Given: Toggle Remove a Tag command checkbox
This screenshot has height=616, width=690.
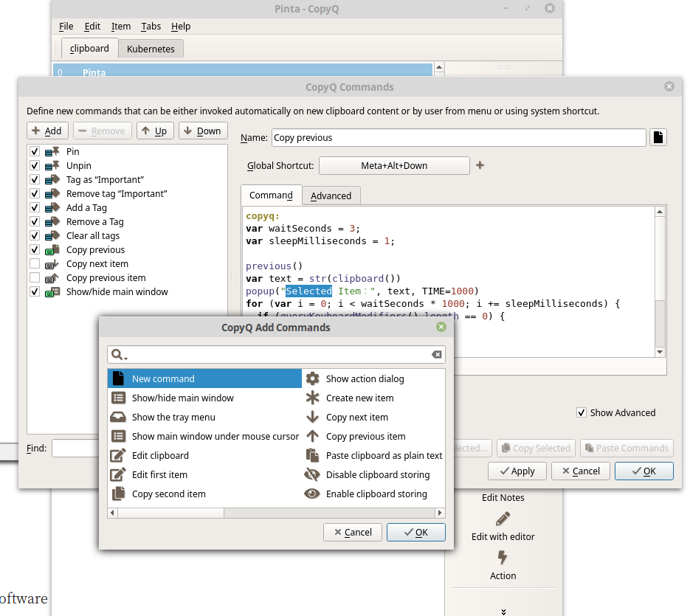Looking at the screenshot, I should [x=35, y=221].
